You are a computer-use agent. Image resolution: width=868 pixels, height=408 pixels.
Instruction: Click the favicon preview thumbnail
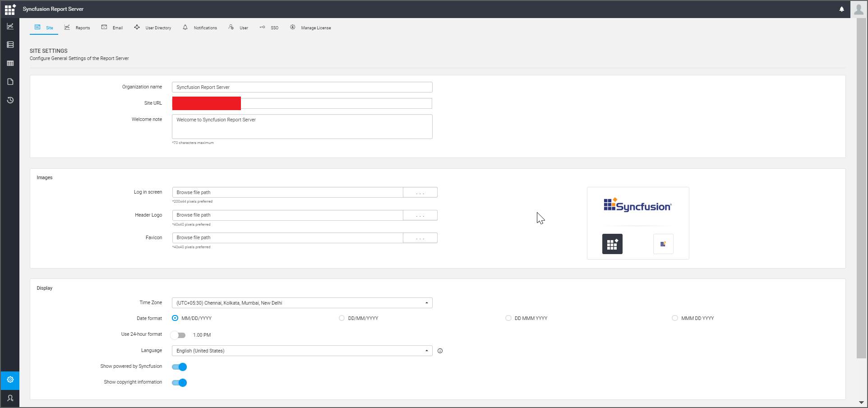click(663, 244)
